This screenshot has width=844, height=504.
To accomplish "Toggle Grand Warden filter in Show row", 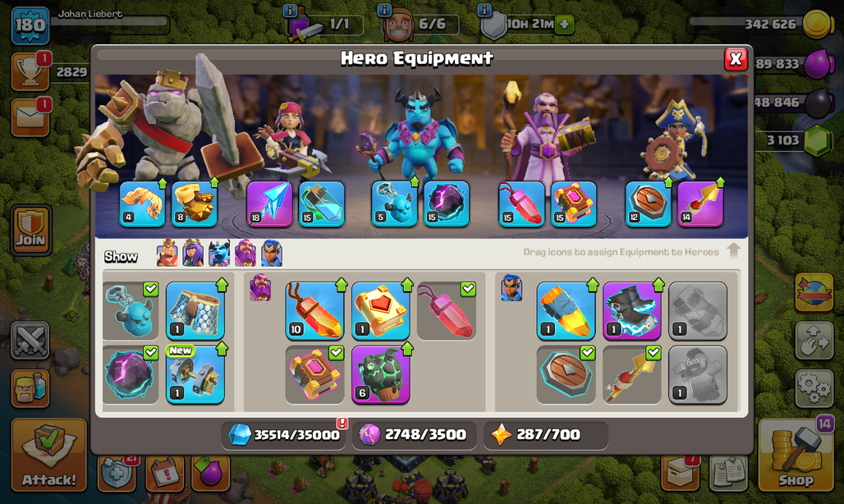I will click(245, 254).
